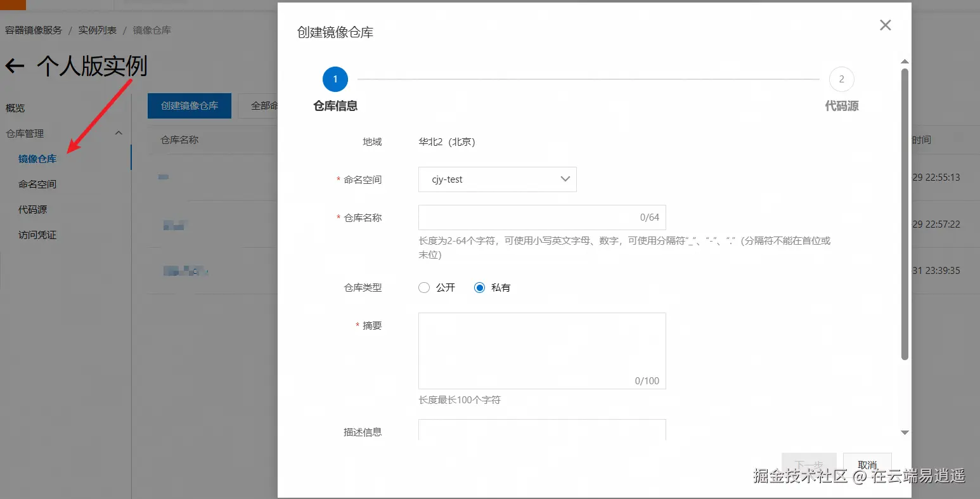Click the 仓库管理 sidebar group
Image resolution: width=980 pixels, height=499 pixels.
(63, 134)
